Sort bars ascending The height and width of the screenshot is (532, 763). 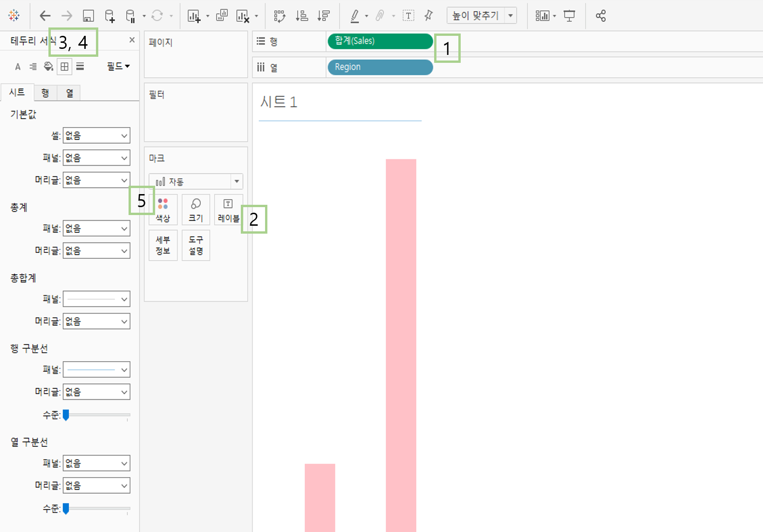(x=302, y=16)
